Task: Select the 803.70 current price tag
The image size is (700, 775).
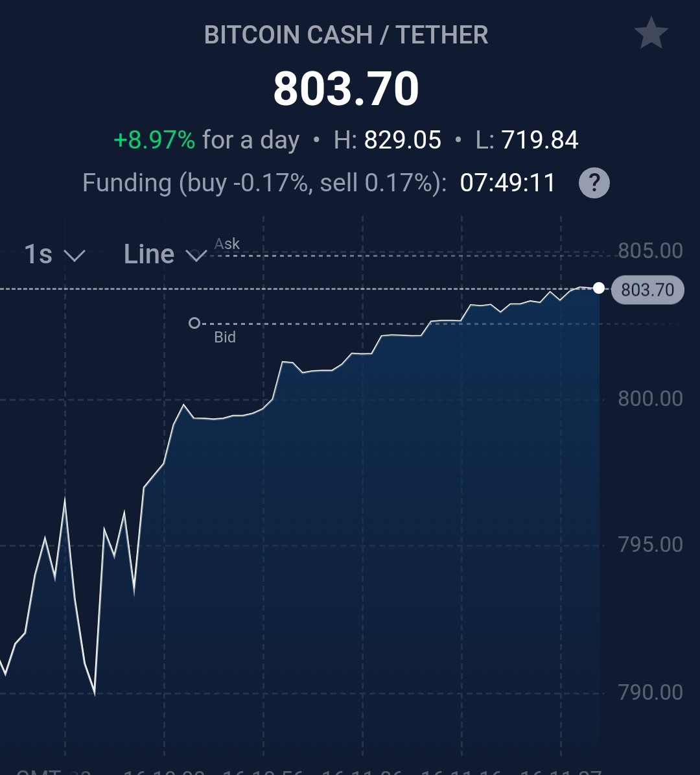Action: 647,290
